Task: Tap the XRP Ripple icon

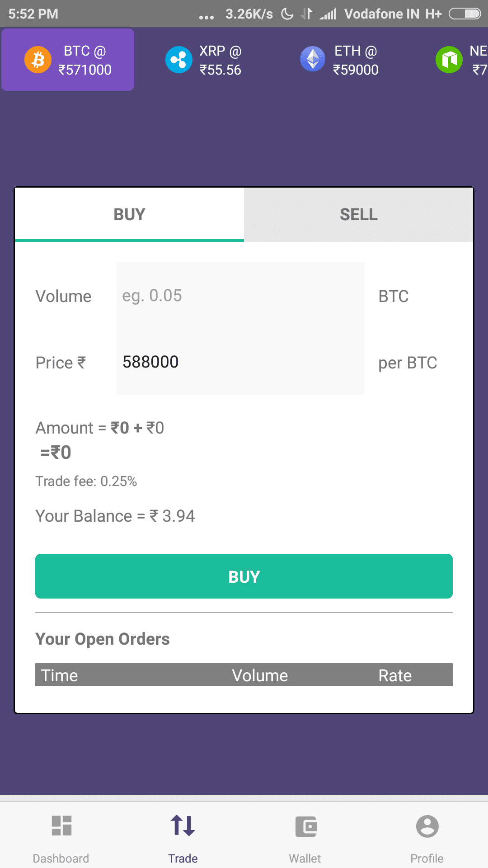Action: coord(178,60)
